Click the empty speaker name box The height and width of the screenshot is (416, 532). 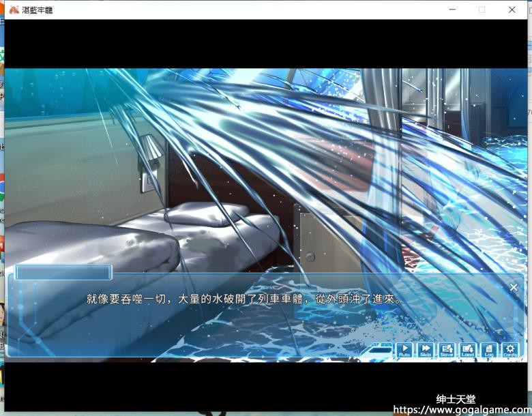click(x=63, y=273)
